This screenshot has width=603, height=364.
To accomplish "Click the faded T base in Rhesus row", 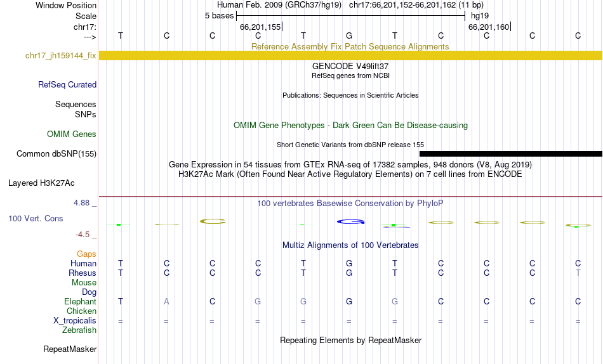I will pos(578,273).
